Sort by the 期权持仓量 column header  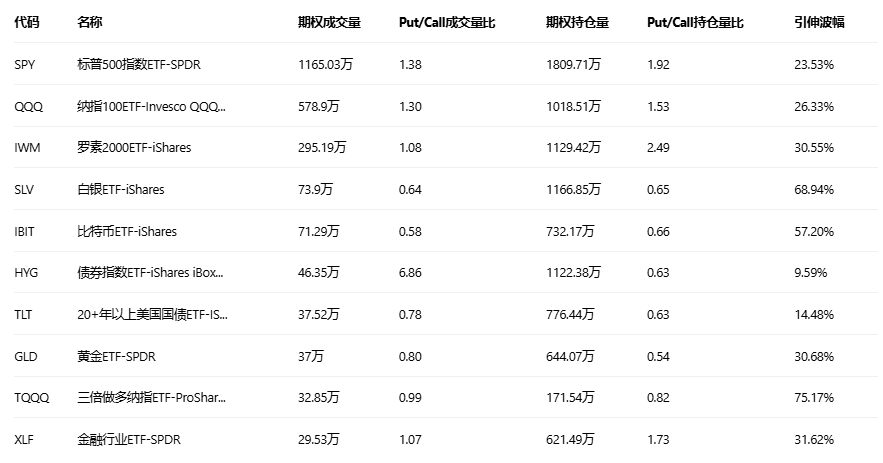pos(577,22)
